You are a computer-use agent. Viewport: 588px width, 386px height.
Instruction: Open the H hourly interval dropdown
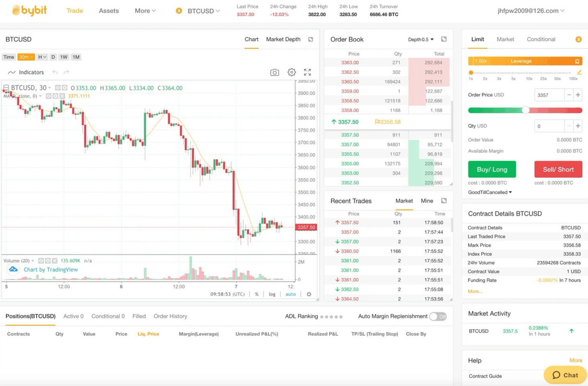click(x=42, y=57)
